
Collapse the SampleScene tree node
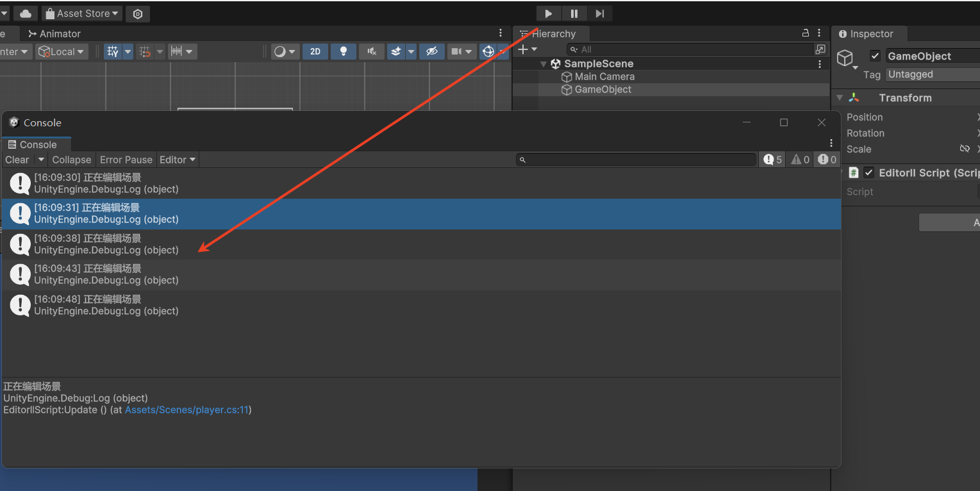point(544,64)
